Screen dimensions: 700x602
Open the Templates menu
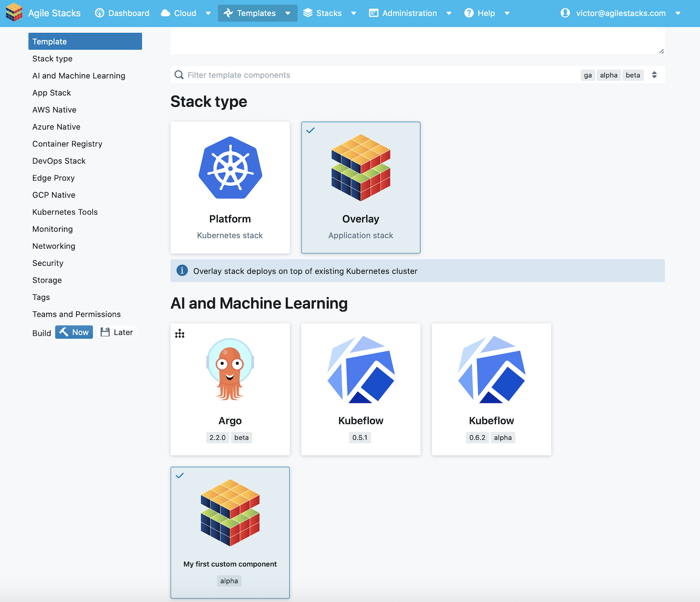pos(258,13)
